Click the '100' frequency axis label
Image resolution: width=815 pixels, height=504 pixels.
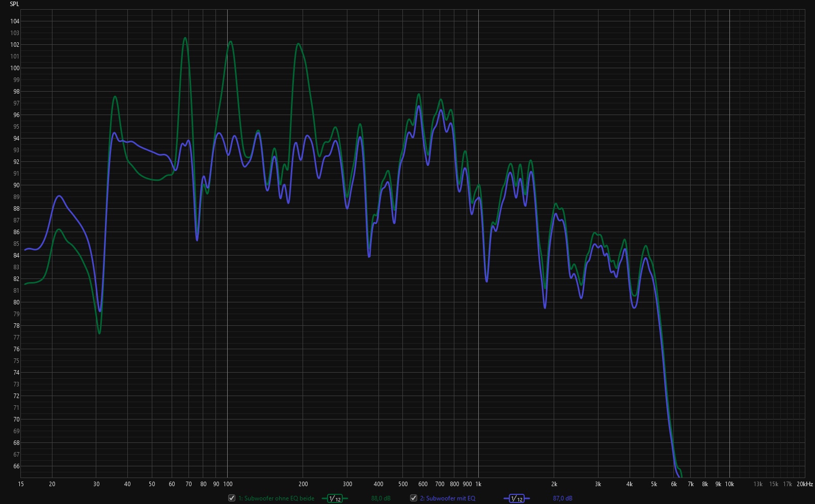228,484
